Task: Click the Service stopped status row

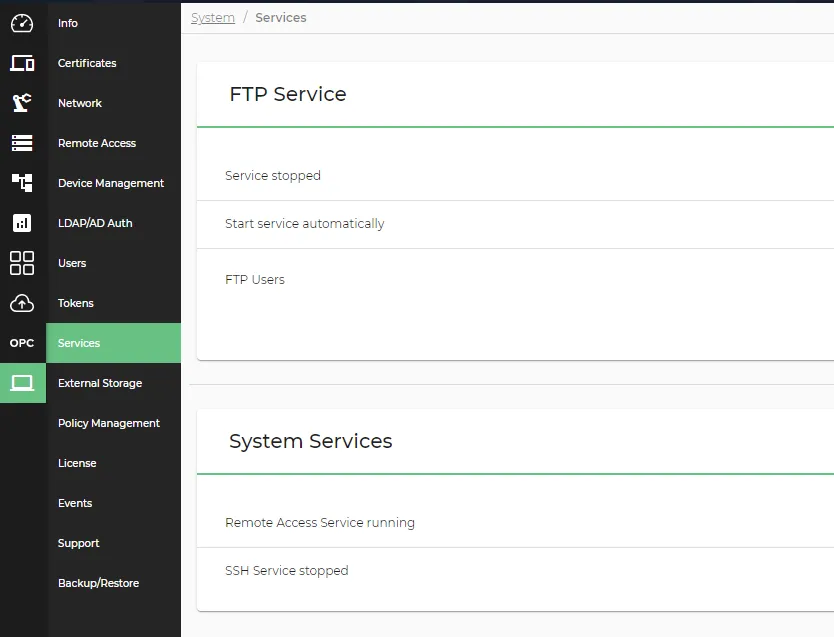Action: tap(515, 176)
